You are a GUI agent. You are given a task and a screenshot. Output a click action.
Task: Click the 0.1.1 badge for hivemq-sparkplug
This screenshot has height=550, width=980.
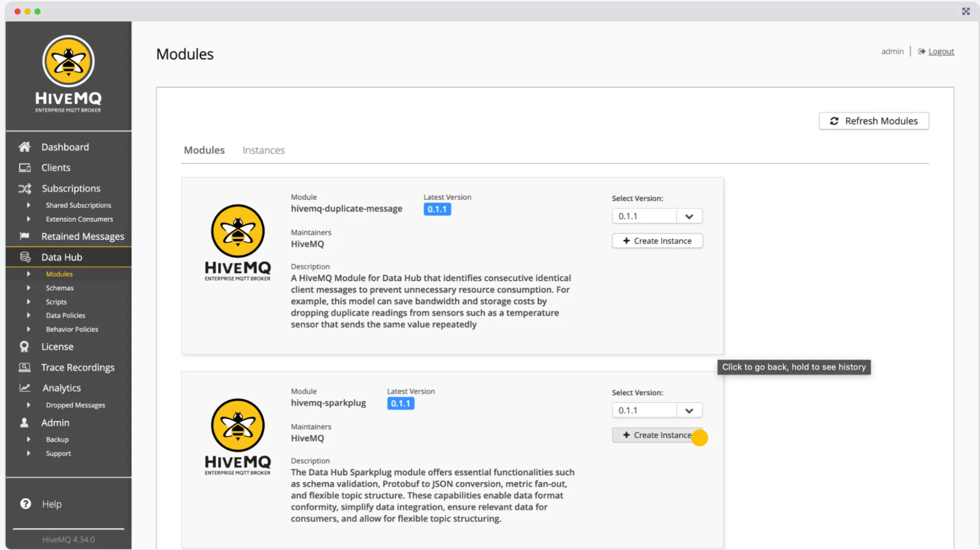pos(401,403)
